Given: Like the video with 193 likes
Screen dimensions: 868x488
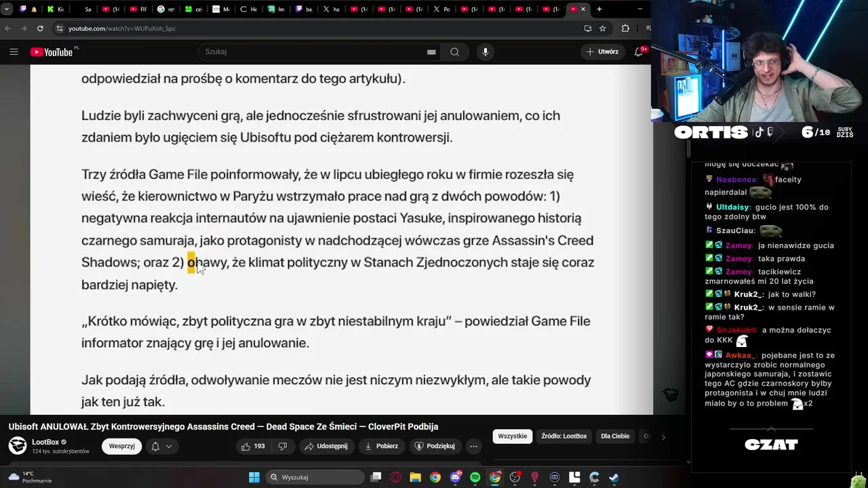Looking at the screenshot, I should tap(253, 446).
